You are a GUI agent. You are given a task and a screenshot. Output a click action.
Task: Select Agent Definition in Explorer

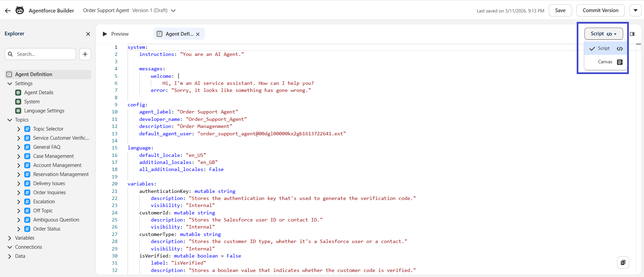point(48,74)
